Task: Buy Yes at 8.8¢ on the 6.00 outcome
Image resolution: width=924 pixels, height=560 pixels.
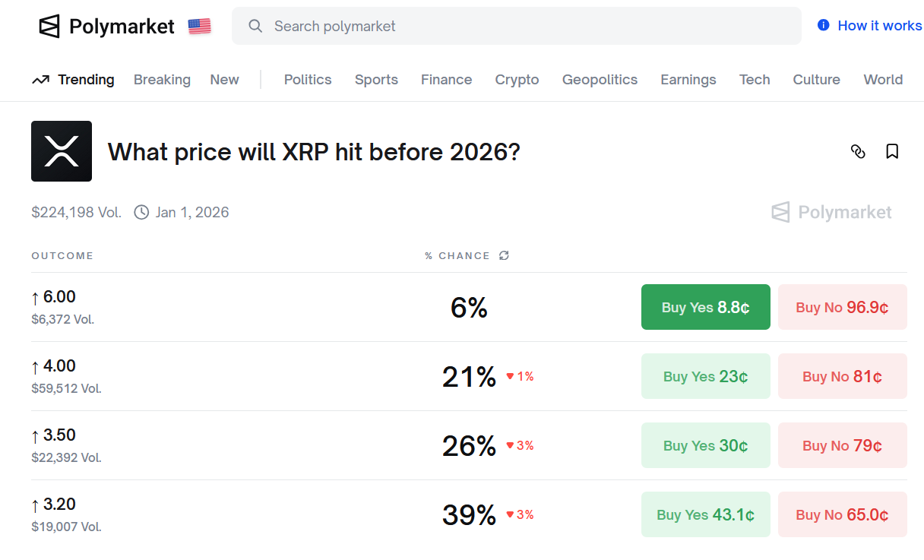Action: (705, 307)
